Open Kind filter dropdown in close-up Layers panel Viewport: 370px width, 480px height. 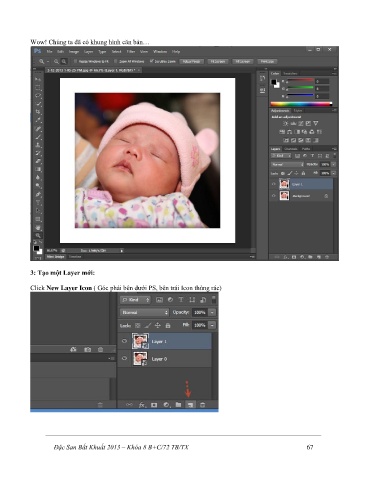pyautogui.click(x=135, y=300)
